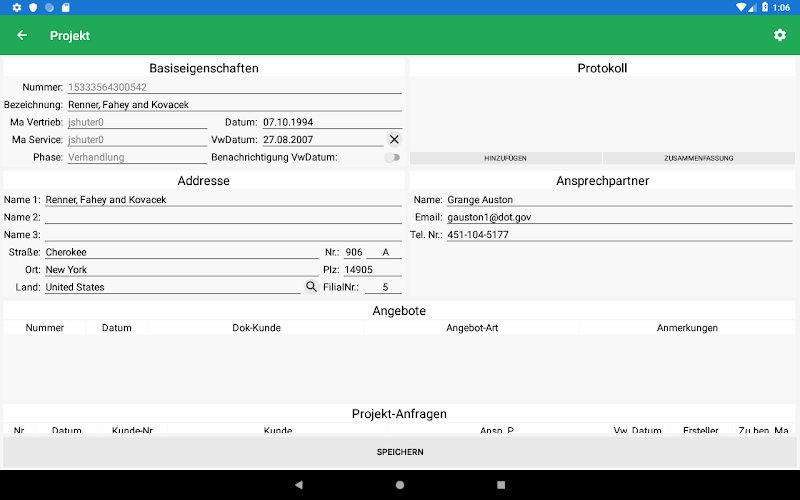
Task: Edit house number 906 field
Action: coord(353,252)
